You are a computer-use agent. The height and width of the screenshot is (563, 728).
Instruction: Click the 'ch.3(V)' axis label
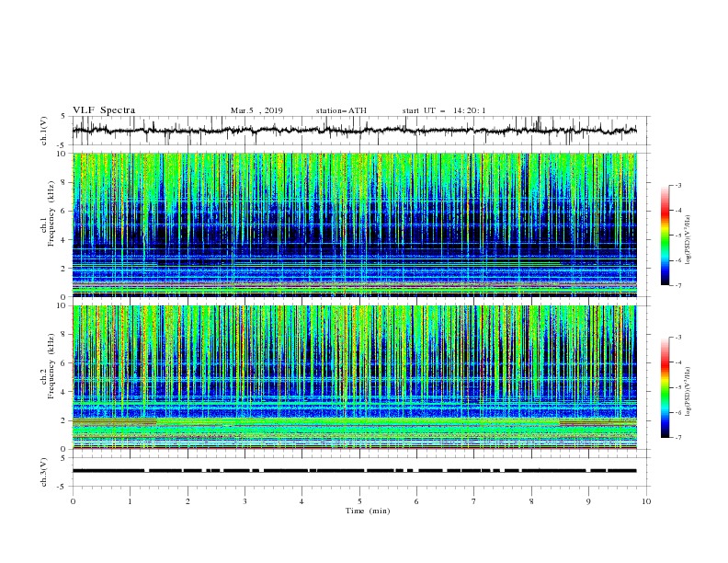[44, 472]
